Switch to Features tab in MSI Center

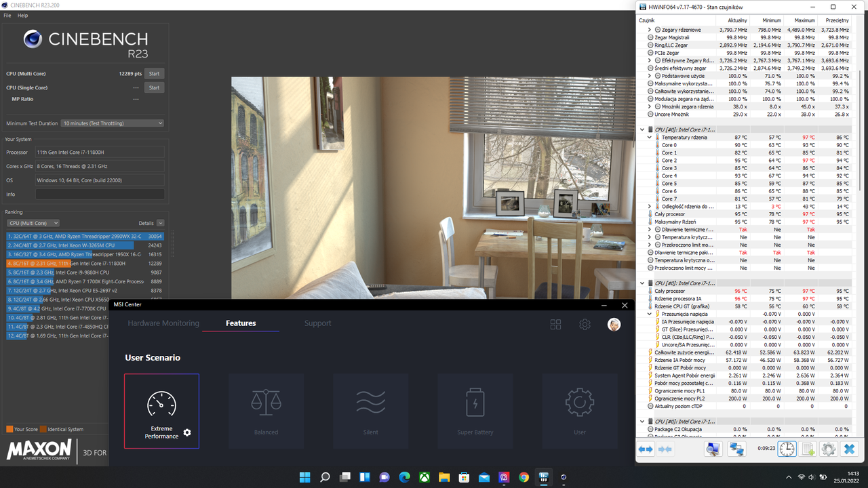pyautogui.click(x=241, y=323)
